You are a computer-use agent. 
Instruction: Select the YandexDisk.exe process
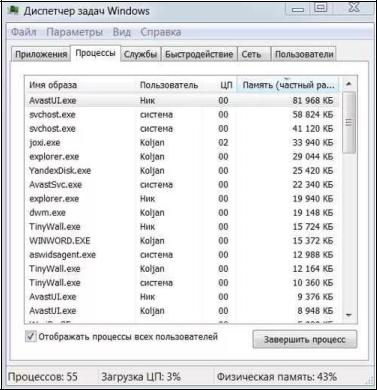183,171
